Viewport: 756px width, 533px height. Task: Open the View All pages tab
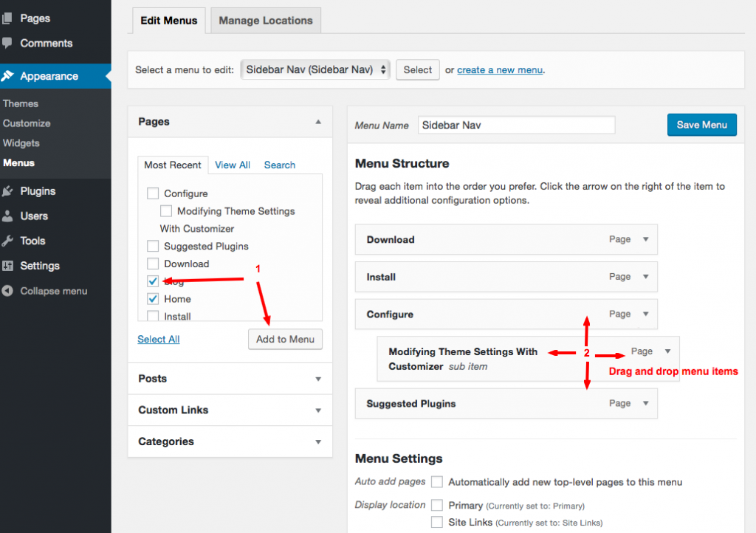[233, 165]
